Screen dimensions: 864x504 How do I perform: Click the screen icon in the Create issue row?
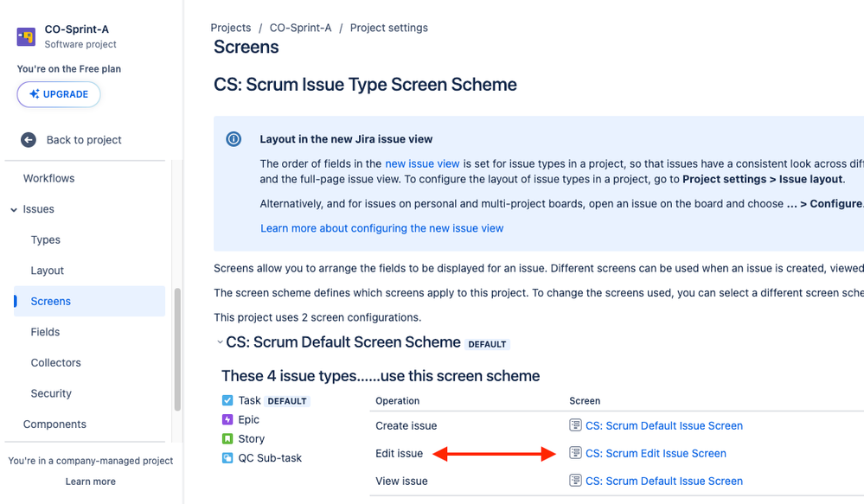[x=575, y=425]
